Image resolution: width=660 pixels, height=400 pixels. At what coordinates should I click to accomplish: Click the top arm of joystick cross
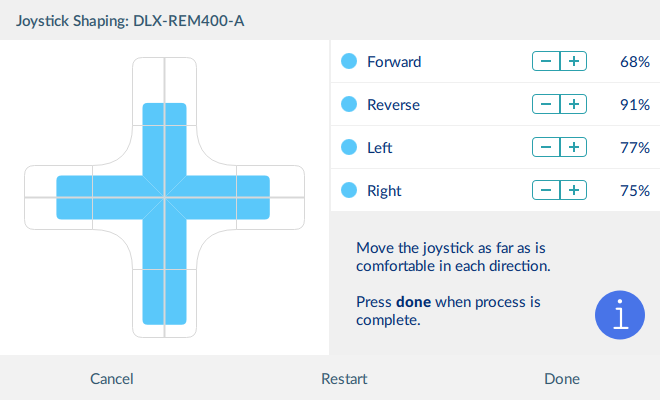(x=164, y=126)
